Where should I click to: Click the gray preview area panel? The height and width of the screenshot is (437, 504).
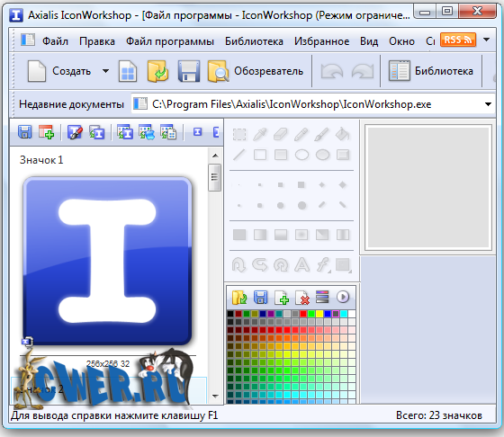(x=428, y=187)
